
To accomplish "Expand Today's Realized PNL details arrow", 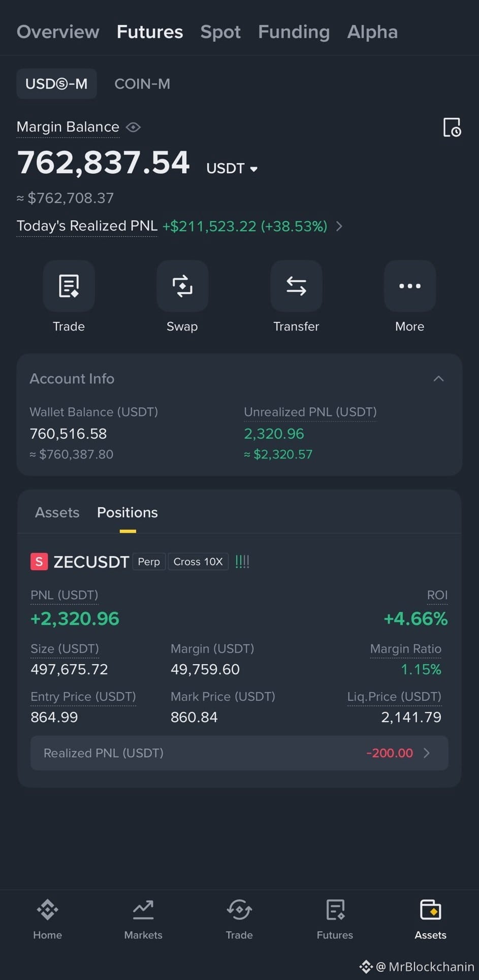I will pos(339,226).
